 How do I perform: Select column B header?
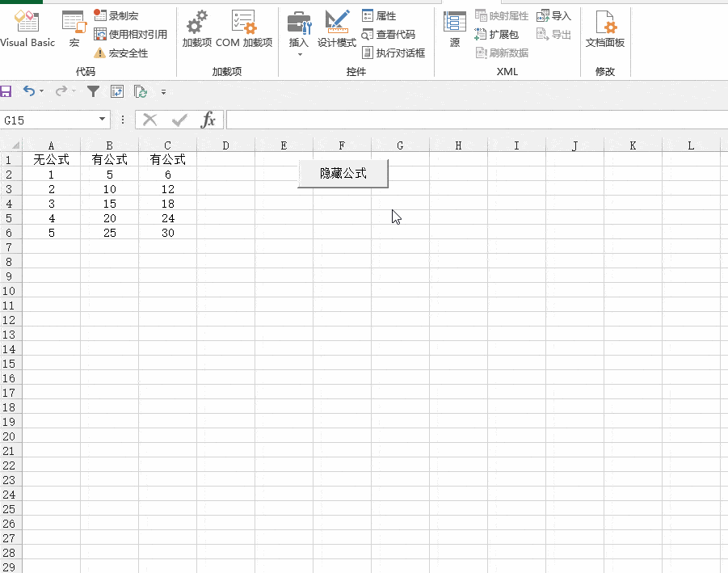[x=110, y=145]
